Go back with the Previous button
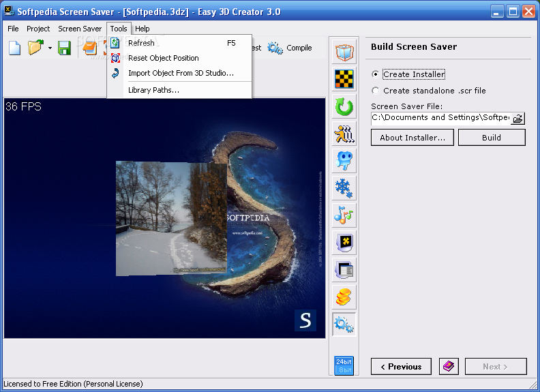 (401, 367)
